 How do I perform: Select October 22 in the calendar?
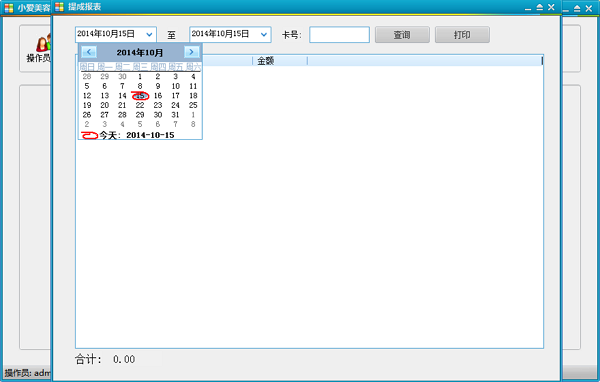[x=140, y=105]
